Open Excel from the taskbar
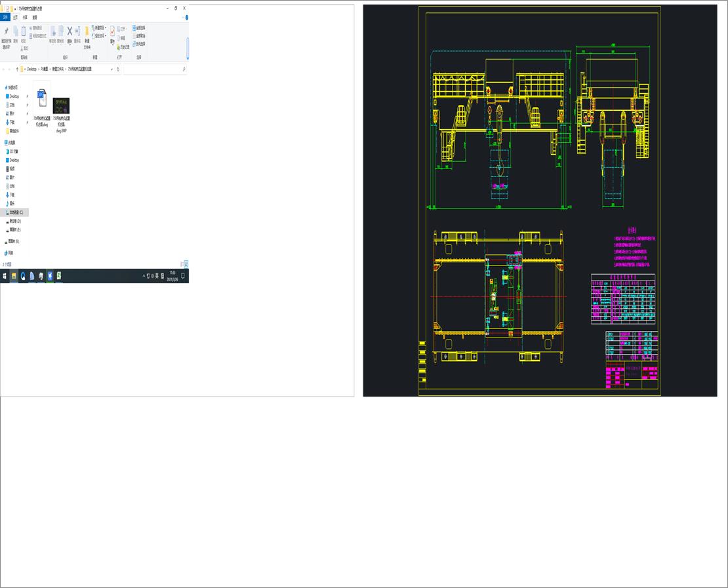 pos(60,276)
